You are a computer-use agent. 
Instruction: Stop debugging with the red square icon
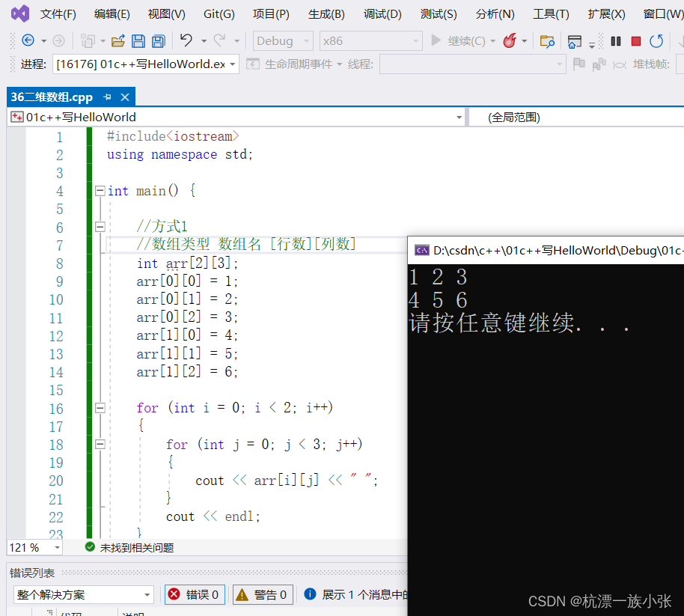pos(636,41)
